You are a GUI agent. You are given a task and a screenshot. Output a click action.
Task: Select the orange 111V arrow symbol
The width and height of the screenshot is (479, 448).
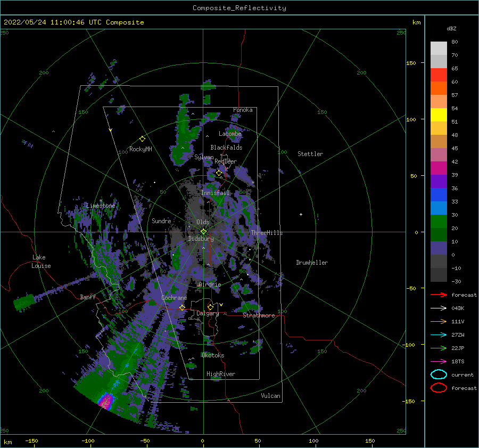click(439, 321)
